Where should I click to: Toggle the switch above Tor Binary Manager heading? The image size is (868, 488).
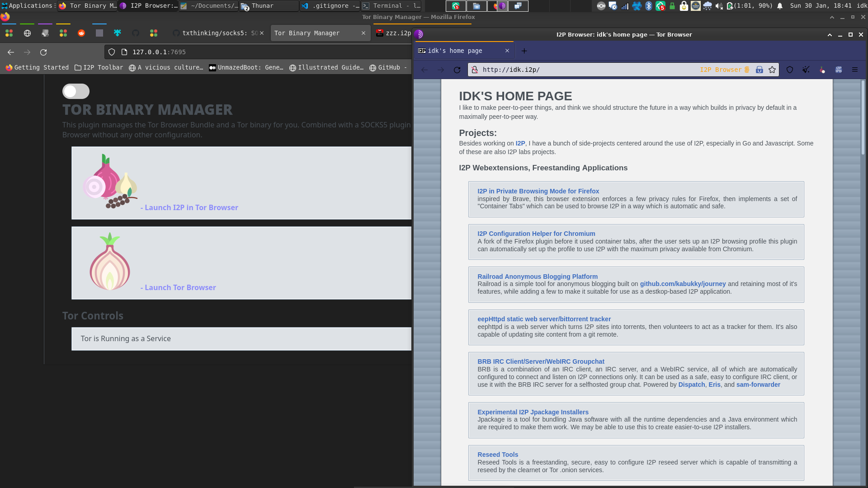click(x=76, y=91)
